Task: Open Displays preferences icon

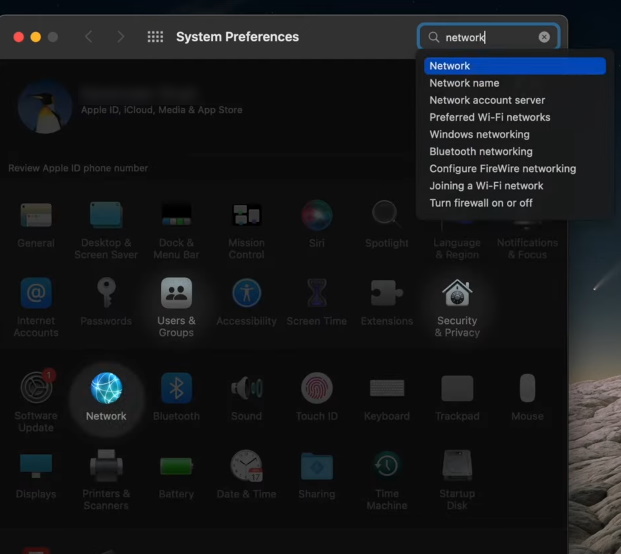Action: 36,466
